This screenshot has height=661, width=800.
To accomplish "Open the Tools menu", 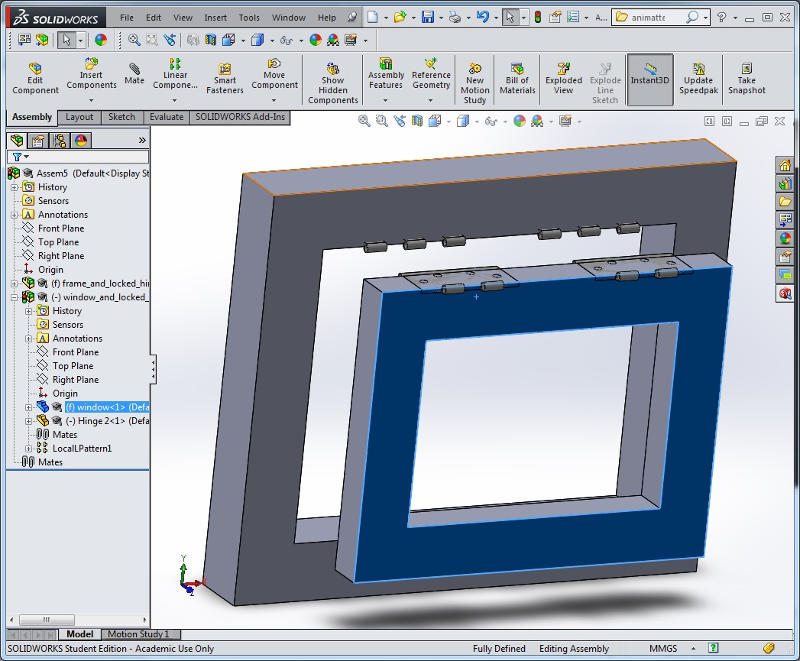I will 249,17.
